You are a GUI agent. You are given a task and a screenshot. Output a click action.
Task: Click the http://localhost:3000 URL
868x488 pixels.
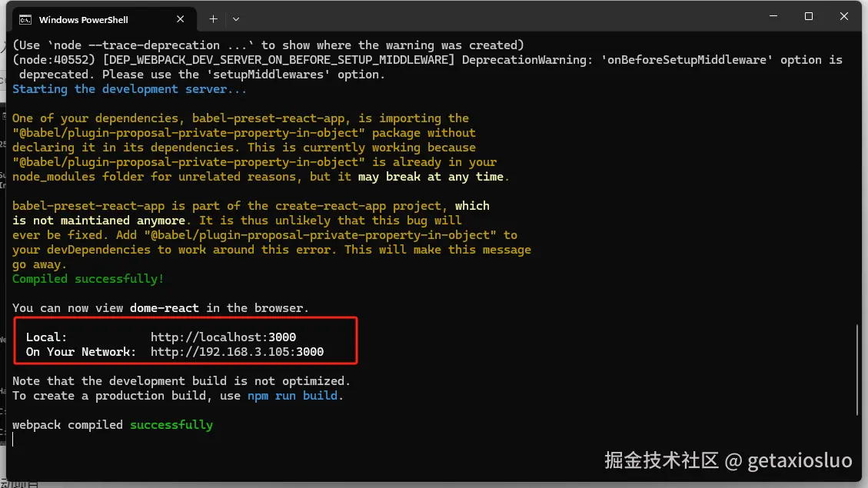click(223, 337)
